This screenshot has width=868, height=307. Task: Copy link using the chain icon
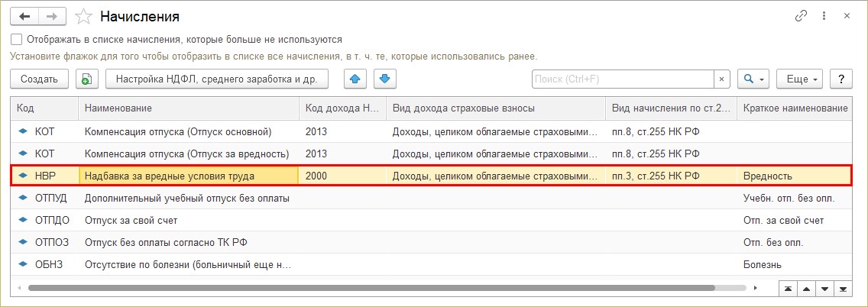pyautogui.click(x=801, y=16)
